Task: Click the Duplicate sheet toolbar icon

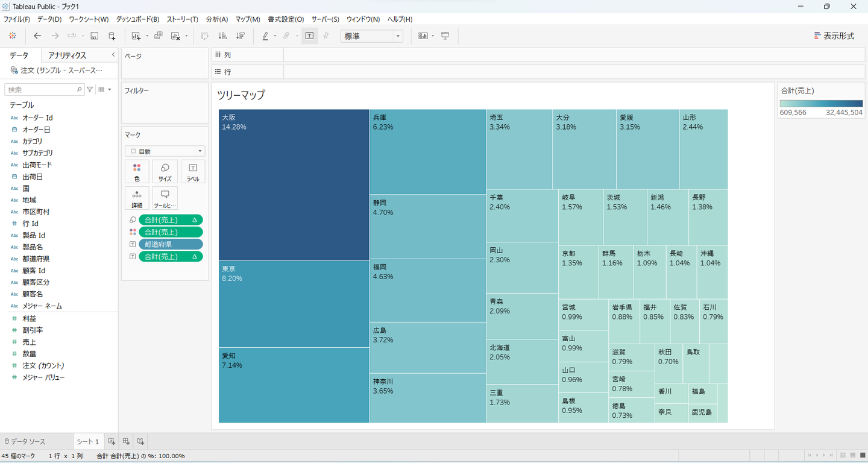Action: pyautogui.click(x=159, y=36)
